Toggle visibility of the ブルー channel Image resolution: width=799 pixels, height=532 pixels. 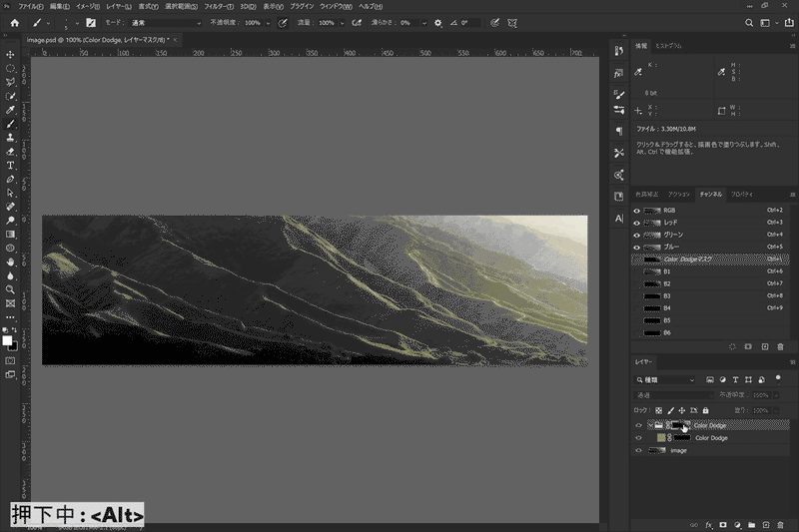click(636, 247)
